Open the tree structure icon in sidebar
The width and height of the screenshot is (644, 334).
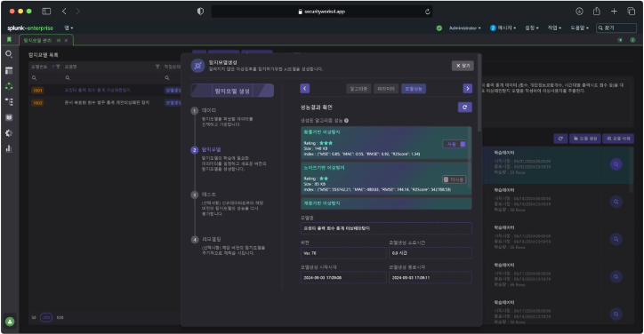tap(9, 102)
